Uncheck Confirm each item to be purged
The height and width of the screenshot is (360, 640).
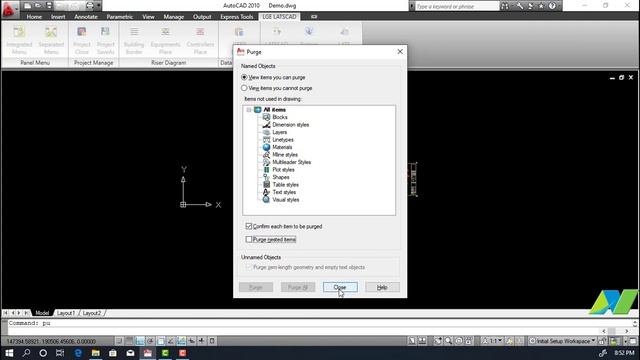point(249,226)
